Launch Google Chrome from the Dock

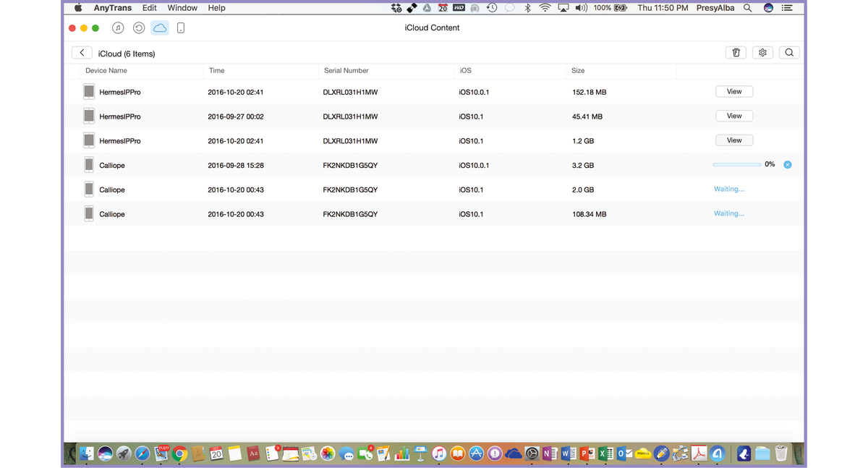coord(179,454)
